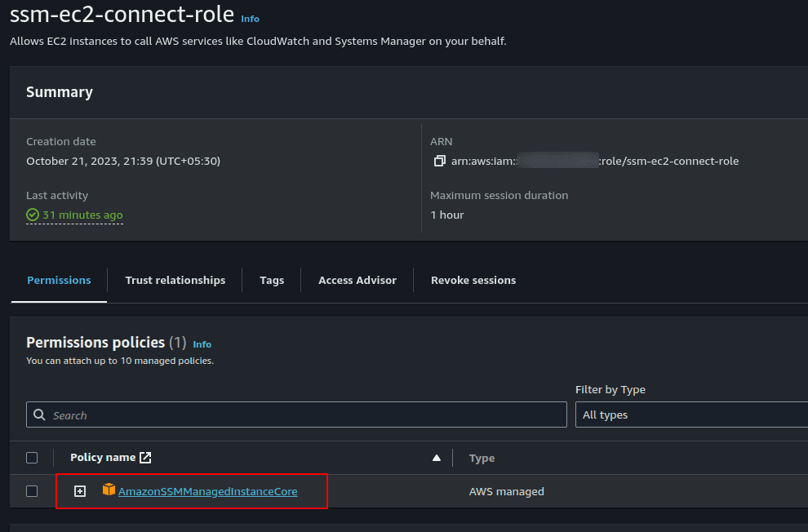This screenshot has height=532, width=808.
Task: Click Info next to Permissions policies heading
Action: [202, 344]
